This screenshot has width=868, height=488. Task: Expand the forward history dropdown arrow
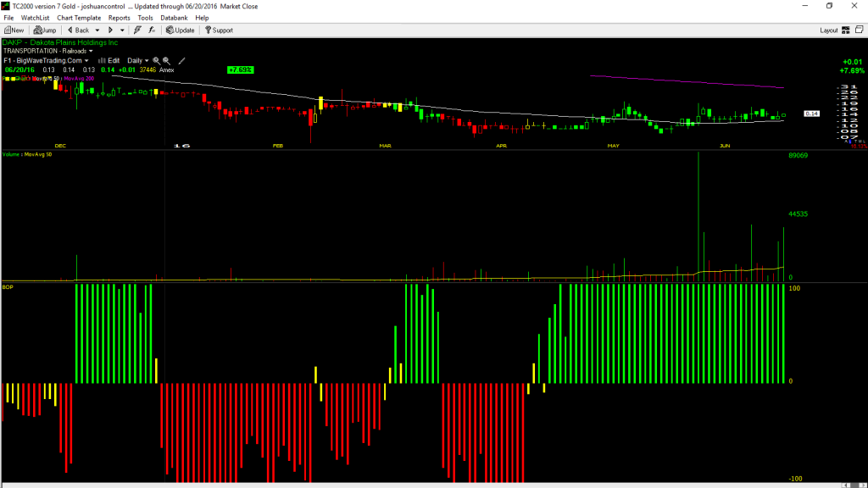[122, 30]
